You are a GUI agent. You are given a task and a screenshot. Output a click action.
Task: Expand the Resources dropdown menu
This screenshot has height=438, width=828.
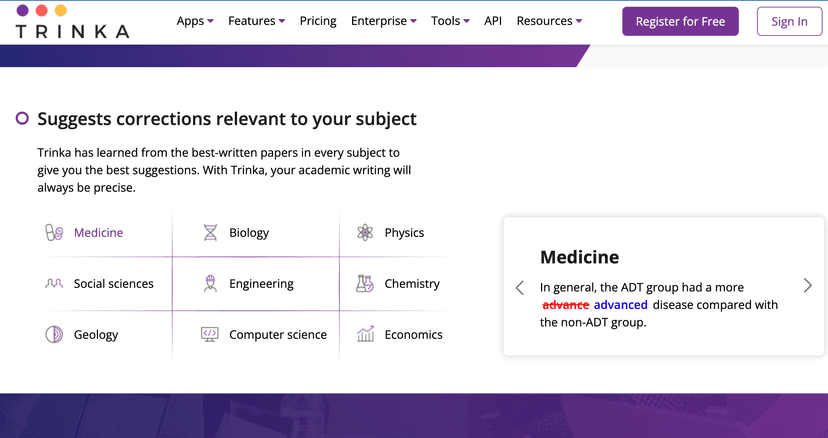click(549, 21)
